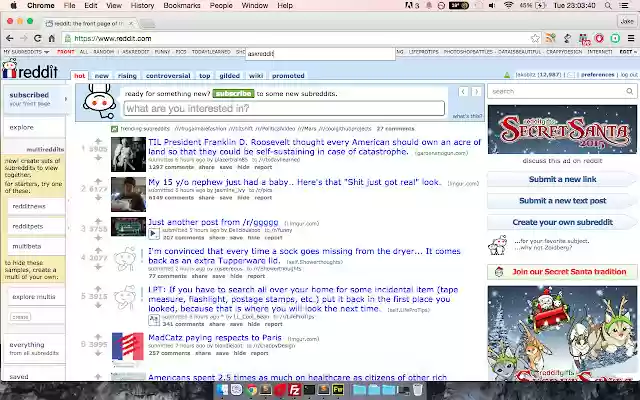Click the magnifier icon in reddit search

(x=630, y=91)
